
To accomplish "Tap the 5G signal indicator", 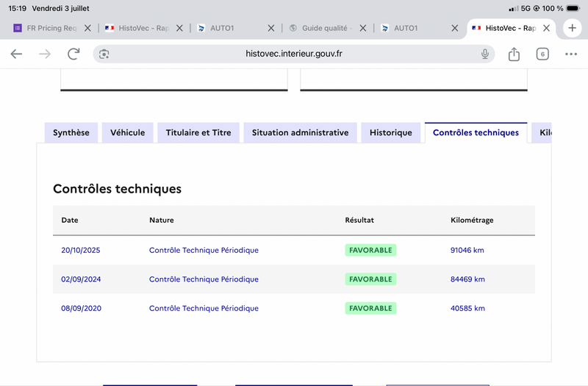I will coord(526,8).
